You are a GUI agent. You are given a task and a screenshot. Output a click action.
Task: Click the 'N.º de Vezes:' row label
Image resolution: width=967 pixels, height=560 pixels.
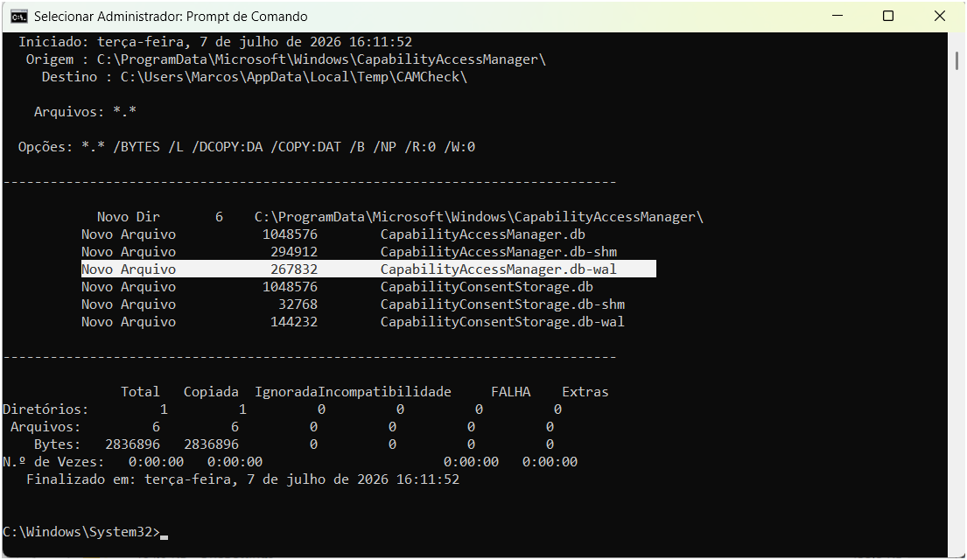click(x=53, y=462)
